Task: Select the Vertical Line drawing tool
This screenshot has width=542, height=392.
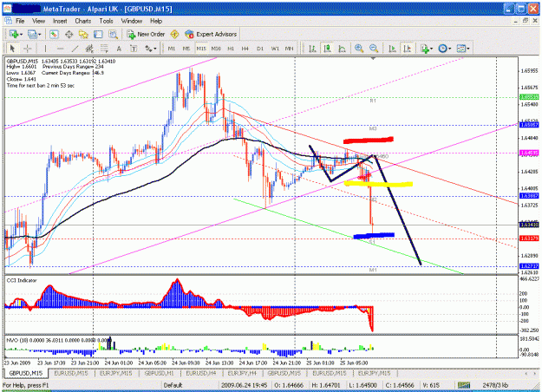Action: 45,49
